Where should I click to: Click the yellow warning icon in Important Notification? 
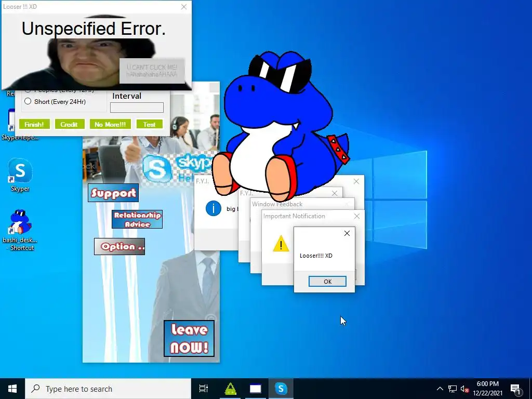coord(281,243)
